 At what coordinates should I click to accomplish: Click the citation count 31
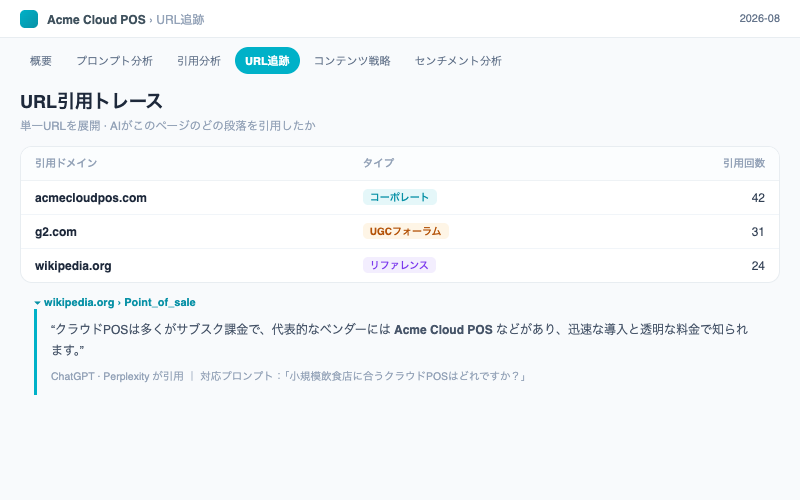click(x=758, y=232)
